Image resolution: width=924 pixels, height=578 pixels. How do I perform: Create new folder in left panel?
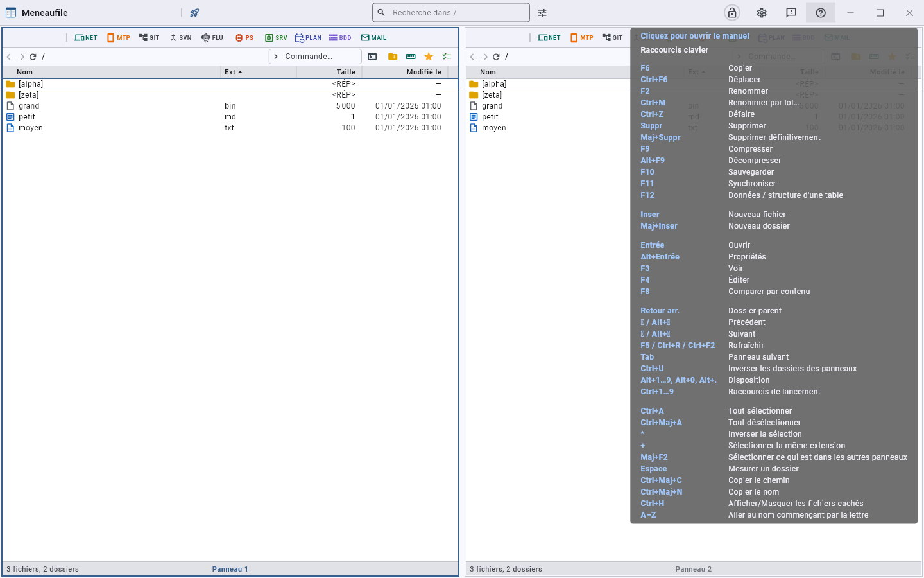pyautogui.click(x=393, y=57)
